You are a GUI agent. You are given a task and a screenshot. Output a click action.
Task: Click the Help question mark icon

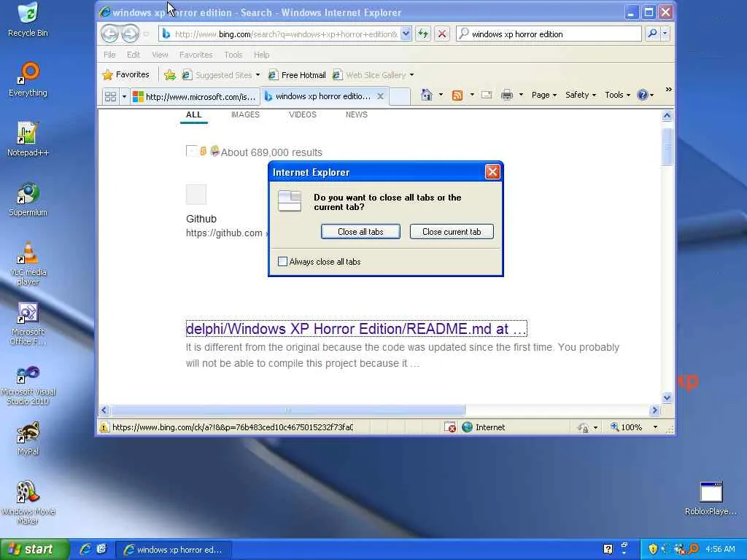(642, 96)
